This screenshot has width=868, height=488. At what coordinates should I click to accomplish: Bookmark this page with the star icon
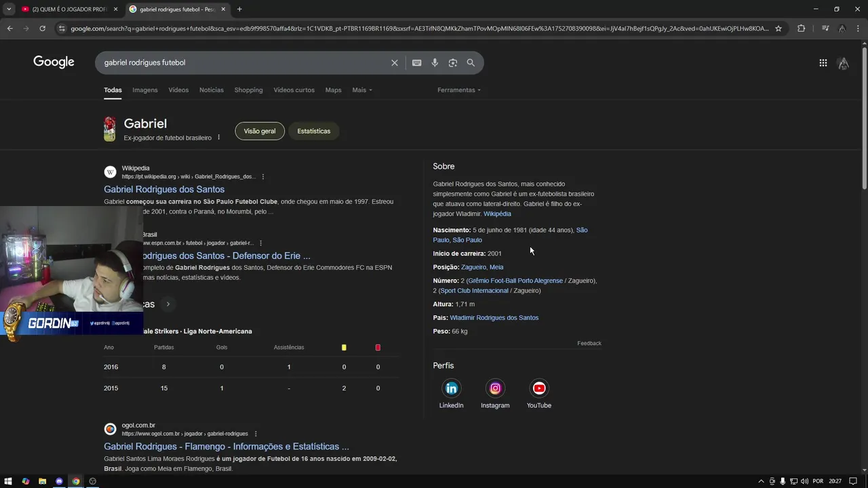tap(778, 28)
